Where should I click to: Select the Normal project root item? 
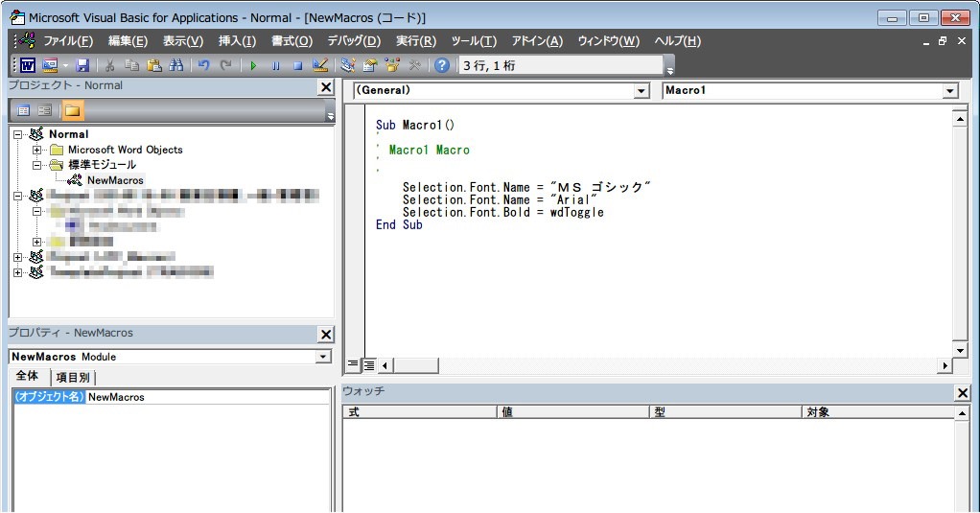point(69,134)
